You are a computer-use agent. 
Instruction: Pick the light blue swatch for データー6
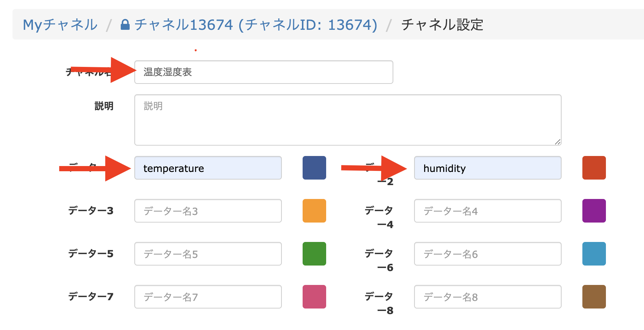594,254
